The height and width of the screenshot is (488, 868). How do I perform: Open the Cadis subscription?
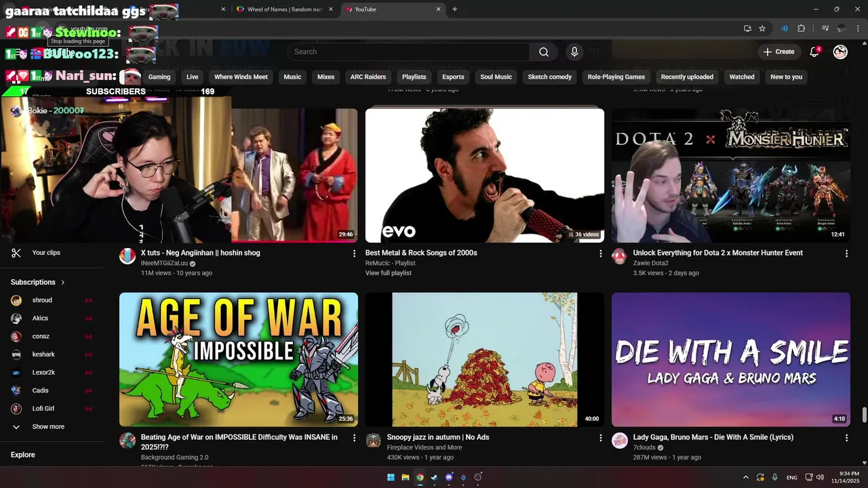pyautogui.click(x=40, y=390)
